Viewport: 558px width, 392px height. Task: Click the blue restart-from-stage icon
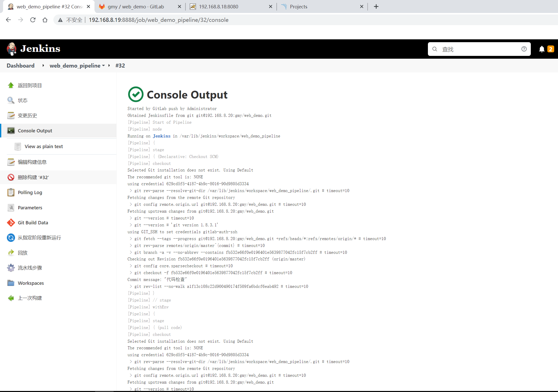[11, 238]
